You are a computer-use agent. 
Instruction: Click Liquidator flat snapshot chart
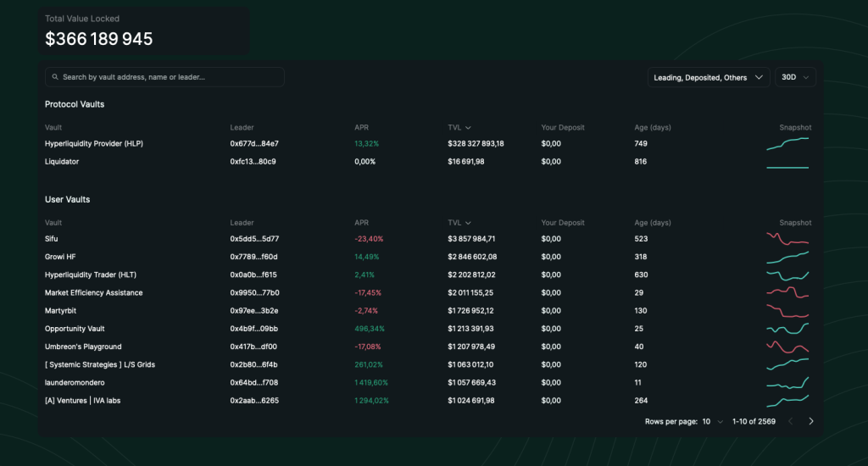787,167
